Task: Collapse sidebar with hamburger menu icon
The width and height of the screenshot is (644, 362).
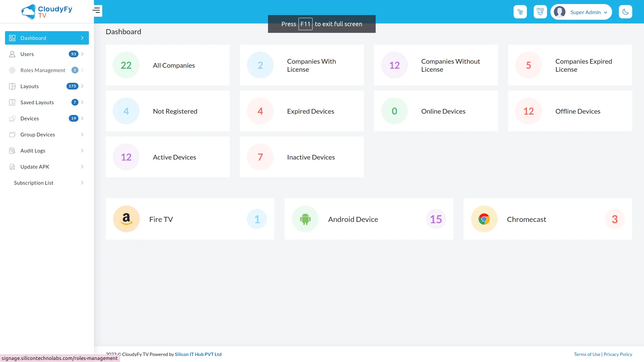Action: tap(97, 11)
